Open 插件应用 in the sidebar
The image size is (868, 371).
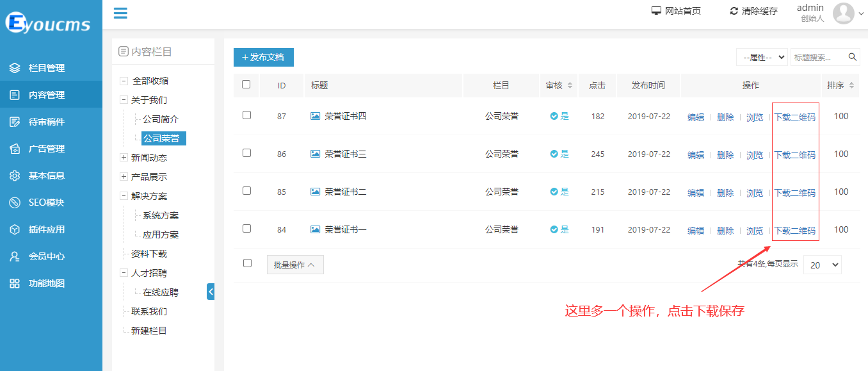(51, 229)
